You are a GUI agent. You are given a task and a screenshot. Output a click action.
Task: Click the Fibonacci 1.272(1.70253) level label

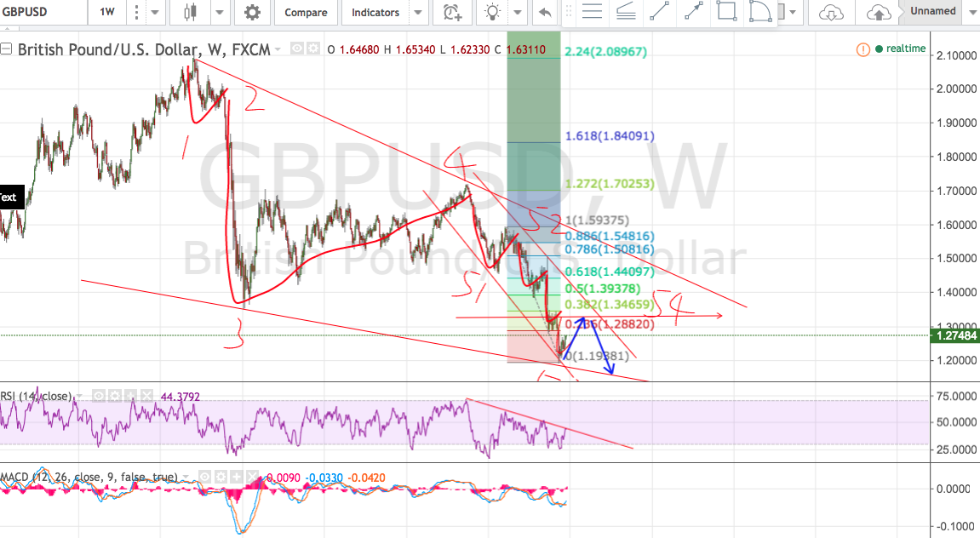pyautogui.click(x=610, y=184)
